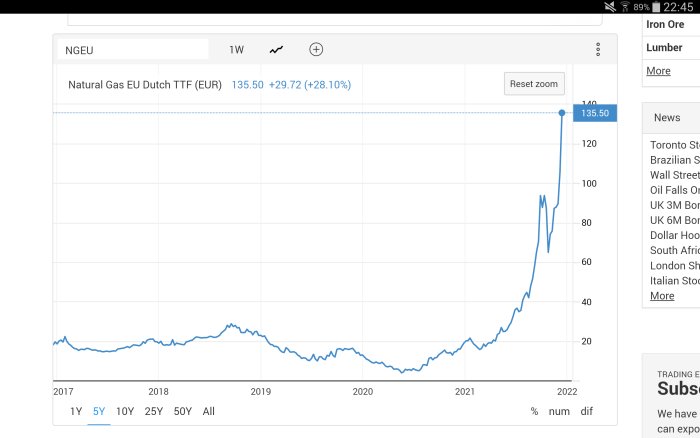The width and height of the screenshot is (700, 438).
Task: Open the Iron Ore commodity link
Action: 665,25
